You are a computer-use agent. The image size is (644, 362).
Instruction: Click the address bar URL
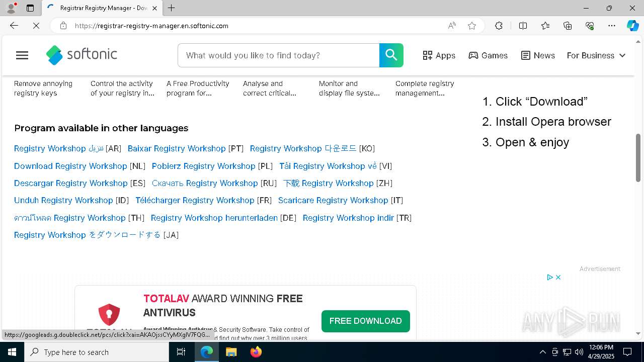pyautogui.click(x=151, y=26)
